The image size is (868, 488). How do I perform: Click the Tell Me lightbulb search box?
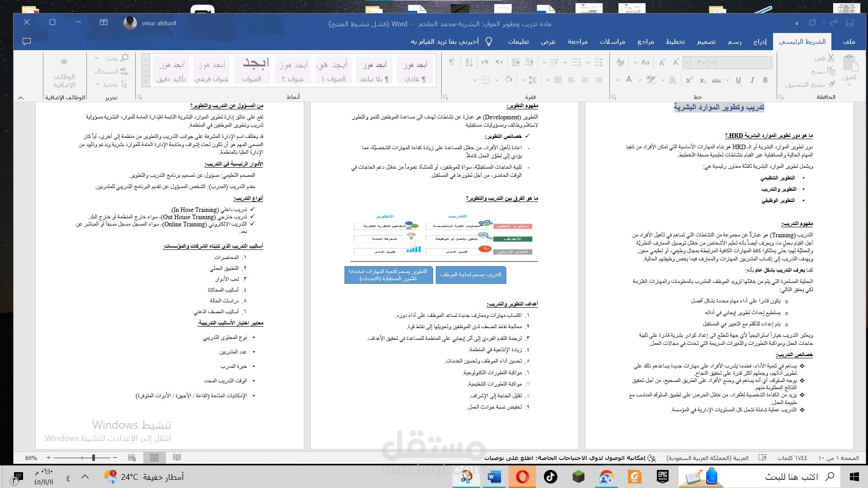(451, 42)
